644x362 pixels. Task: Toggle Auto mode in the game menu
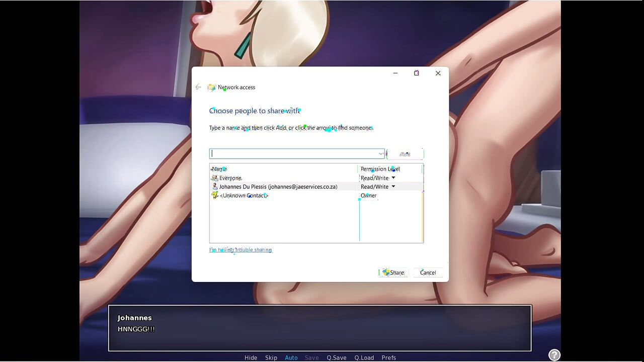291,357
